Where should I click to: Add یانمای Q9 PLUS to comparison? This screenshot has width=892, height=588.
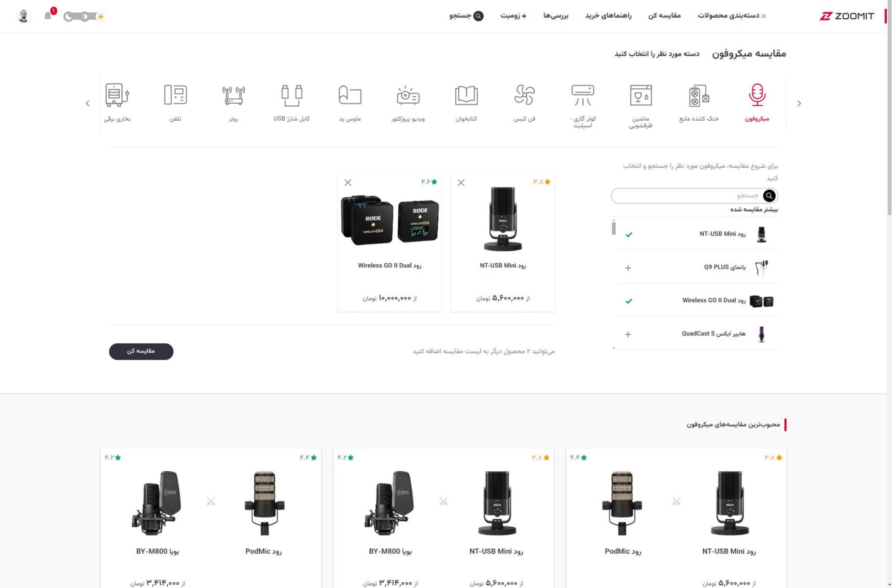[628, 268]
